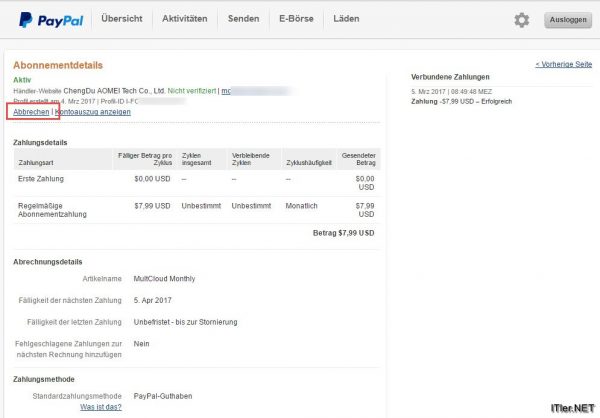Click the Zyklushäufigkeit column header
This screenshot has height=418, width=600.
(x=309, y=163)
